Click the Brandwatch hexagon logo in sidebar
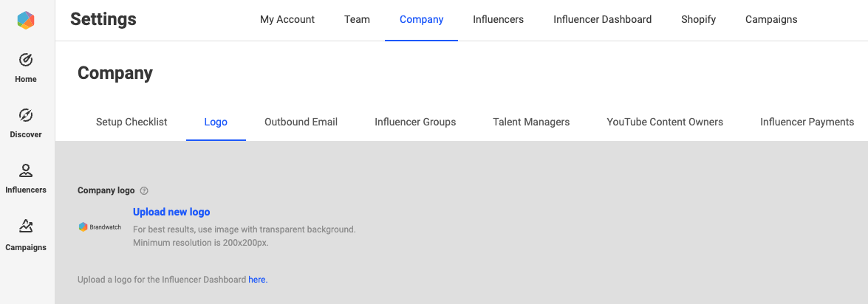This screenshot has height=304, width=868. click(26, 21)
